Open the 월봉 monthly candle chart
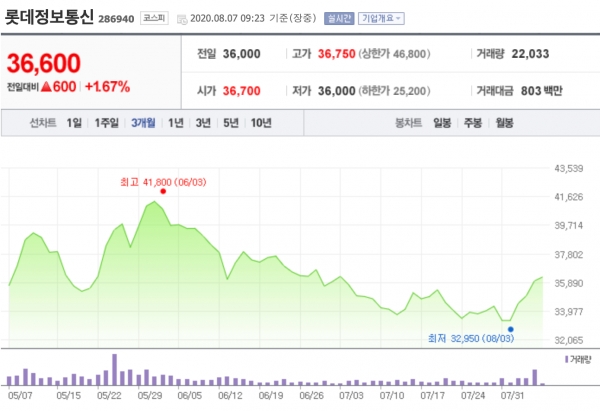Screen dimensions: 600x411 [504, 123]
